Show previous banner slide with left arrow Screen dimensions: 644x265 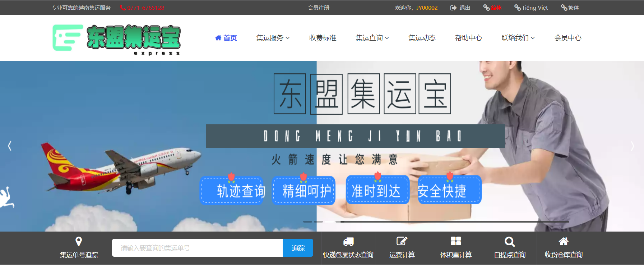[x=10, y=146]
